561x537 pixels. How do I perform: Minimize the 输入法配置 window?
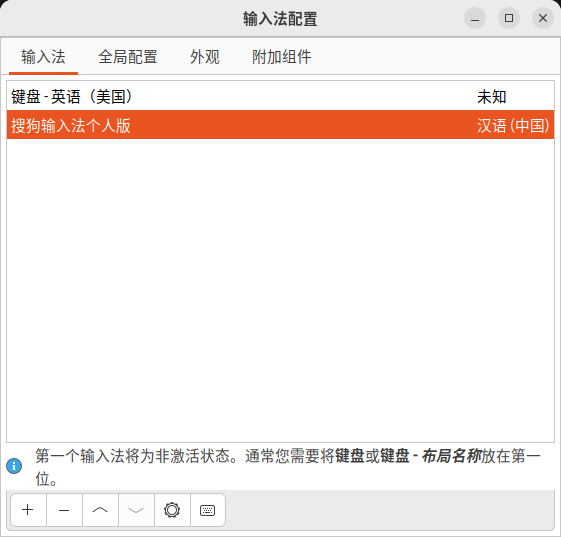(x=475, y=18)
